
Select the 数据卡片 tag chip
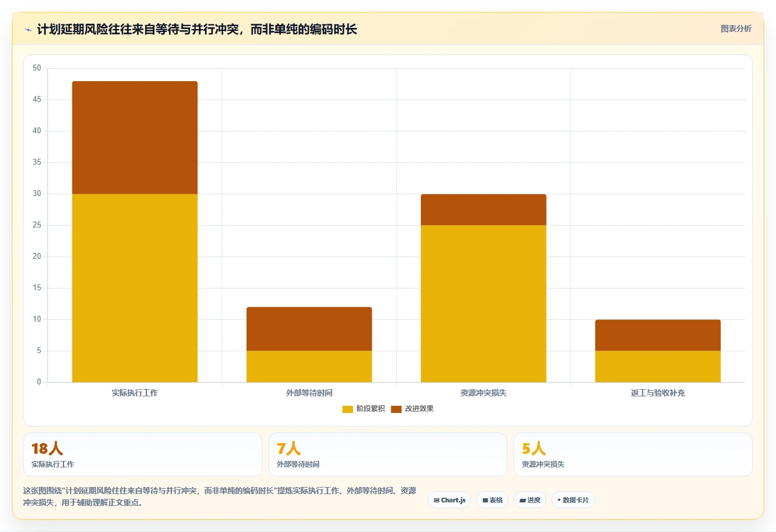573,500
